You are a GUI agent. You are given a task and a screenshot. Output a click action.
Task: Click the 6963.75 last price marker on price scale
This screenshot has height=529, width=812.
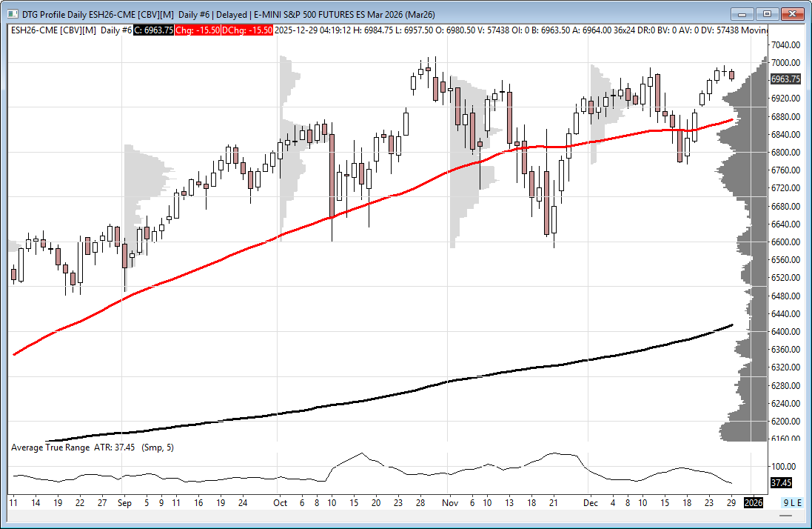(785, 79)
